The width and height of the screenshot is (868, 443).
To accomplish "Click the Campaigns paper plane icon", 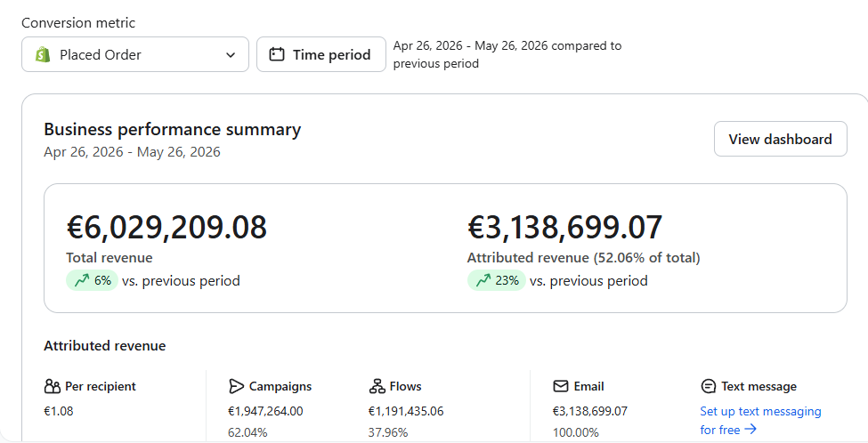I will [x=237, y=386].
